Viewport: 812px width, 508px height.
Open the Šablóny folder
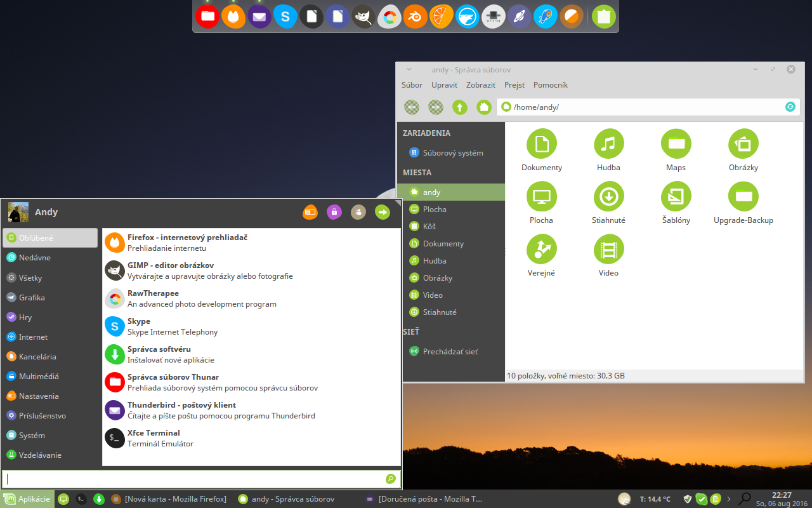pyautogui.click(x=676, y=203)
